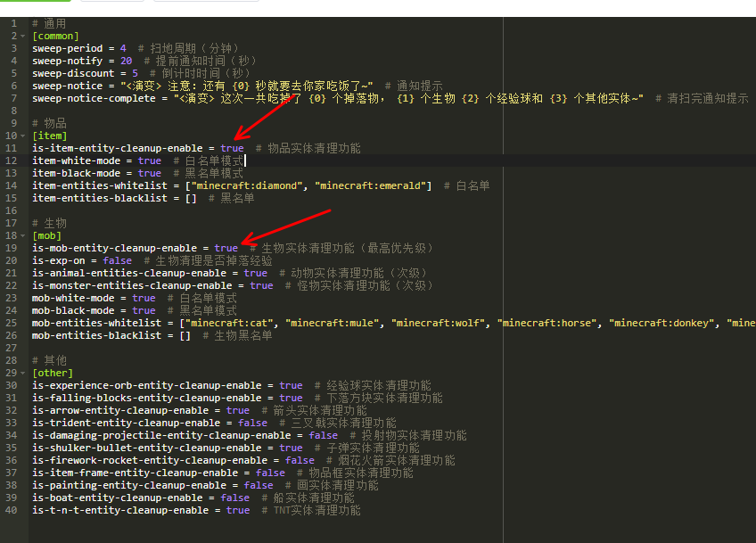Click the false value of is-trident-entity-cleanup-enable
The width and height of the screenshot is (756, 543).
click(x=252, y=423)
